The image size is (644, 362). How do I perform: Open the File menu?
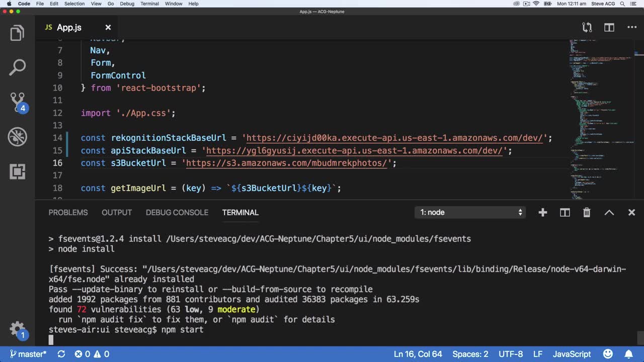click(40, 4)
